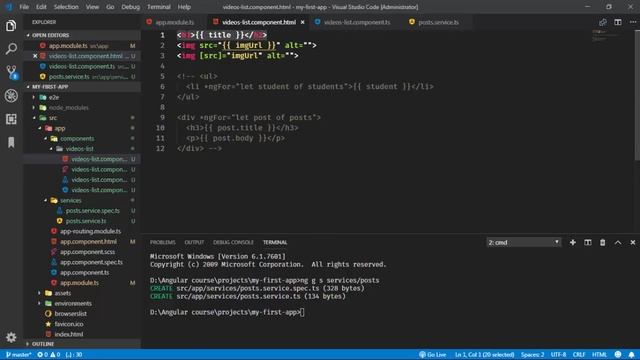Open the Extensions view in activity bar
Screen dimensions: 640x360
11,119
